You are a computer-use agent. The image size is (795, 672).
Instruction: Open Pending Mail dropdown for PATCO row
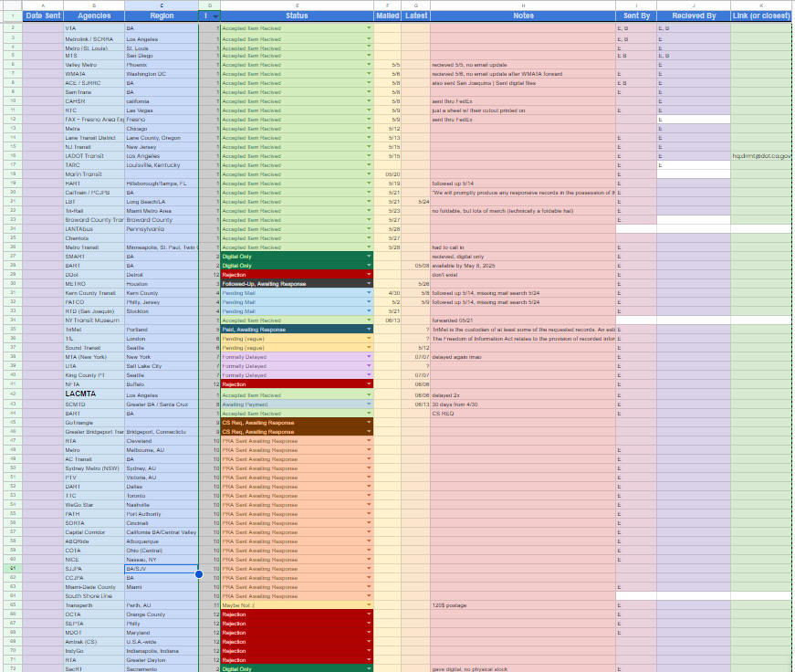369,302
